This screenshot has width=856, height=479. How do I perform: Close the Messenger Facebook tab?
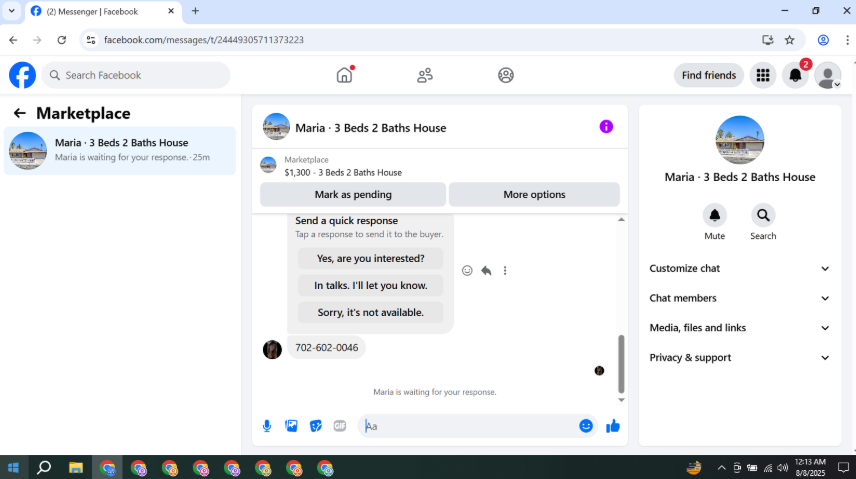(x=171, y=11)
